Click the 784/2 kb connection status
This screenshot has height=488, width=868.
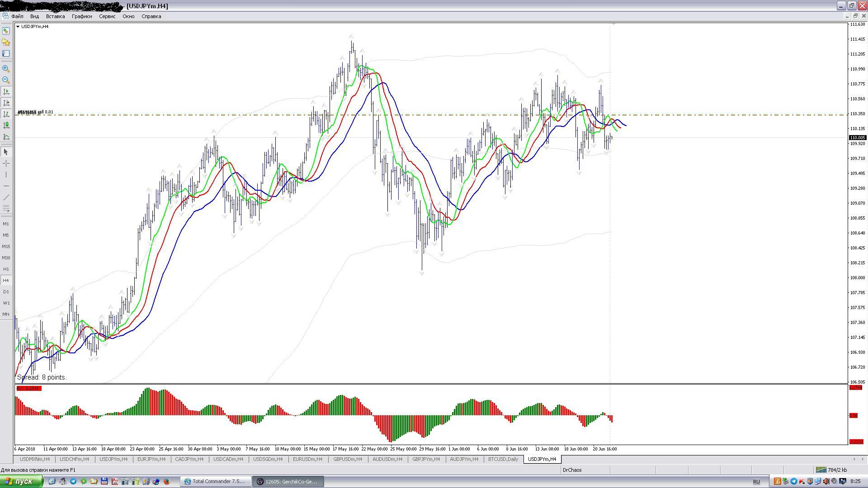click(x=831, y=470)
